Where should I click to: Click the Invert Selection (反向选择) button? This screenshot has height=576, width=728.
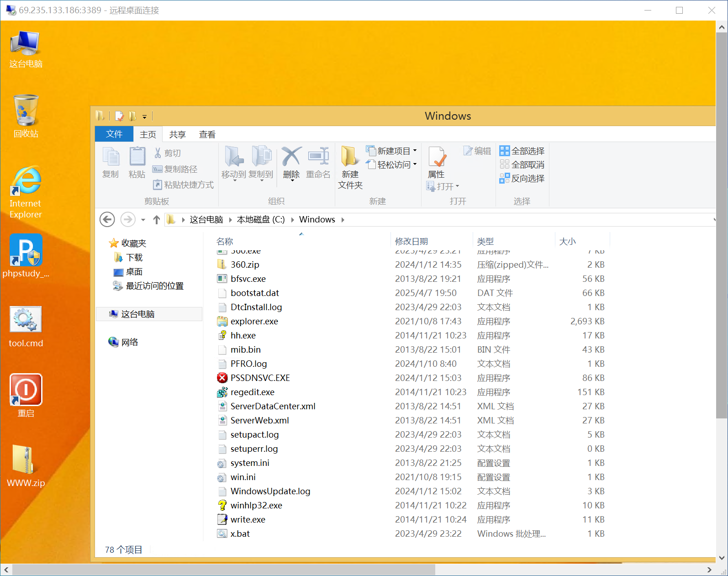[522, 178]
